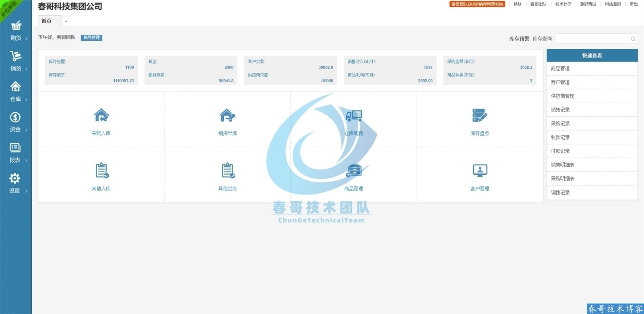Focus the 库存查询 search input field
This screenshot has height=314, width=644.
(592, 39)
